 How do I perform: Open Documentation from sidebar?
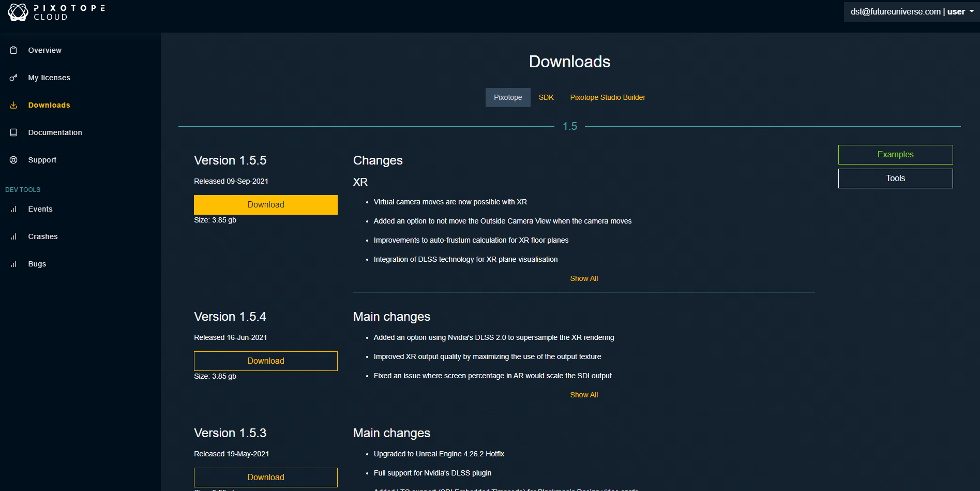55,132
